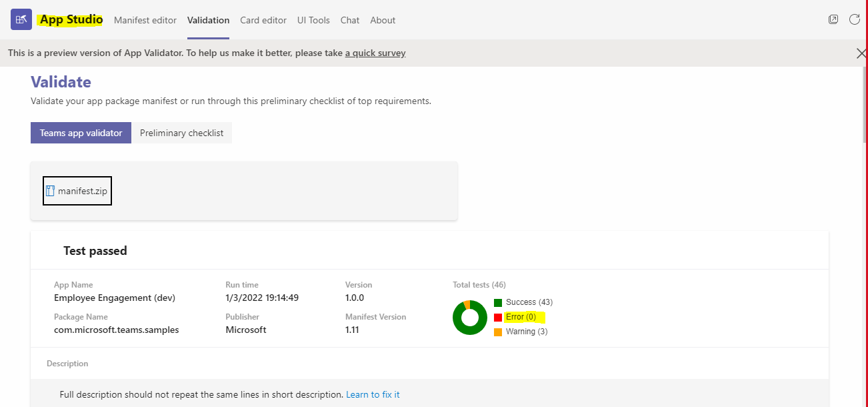Open the Manifest editor tab

click(145, 20)
